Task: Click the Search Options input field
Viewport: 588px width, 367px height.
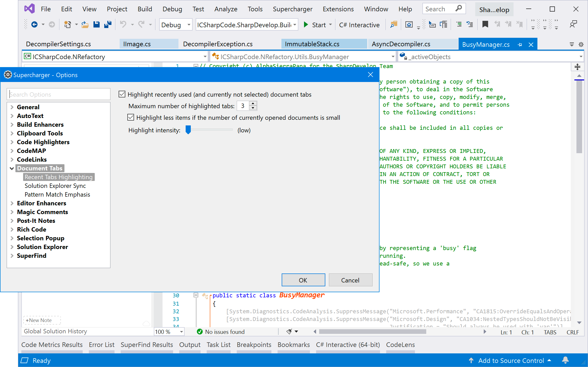Action: point(59,94)
